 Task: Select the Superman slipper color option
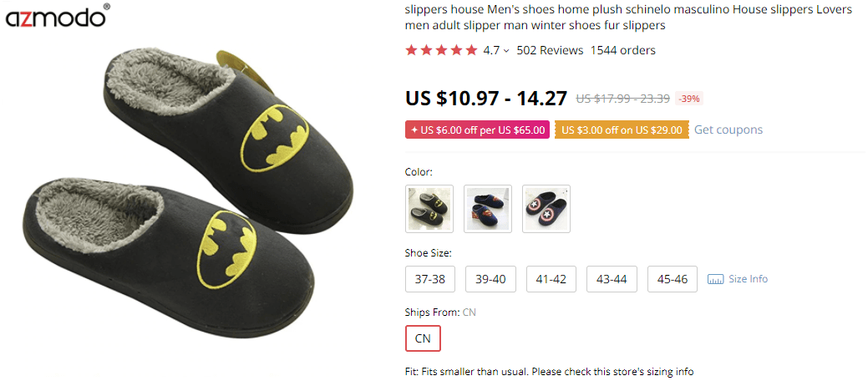488,209
